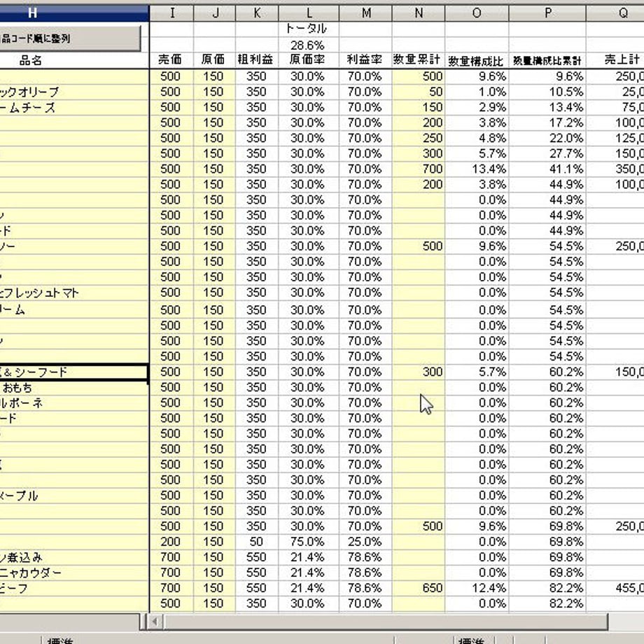Click the sort-by-product-code button (品コード順に整列)

(70, 38)
